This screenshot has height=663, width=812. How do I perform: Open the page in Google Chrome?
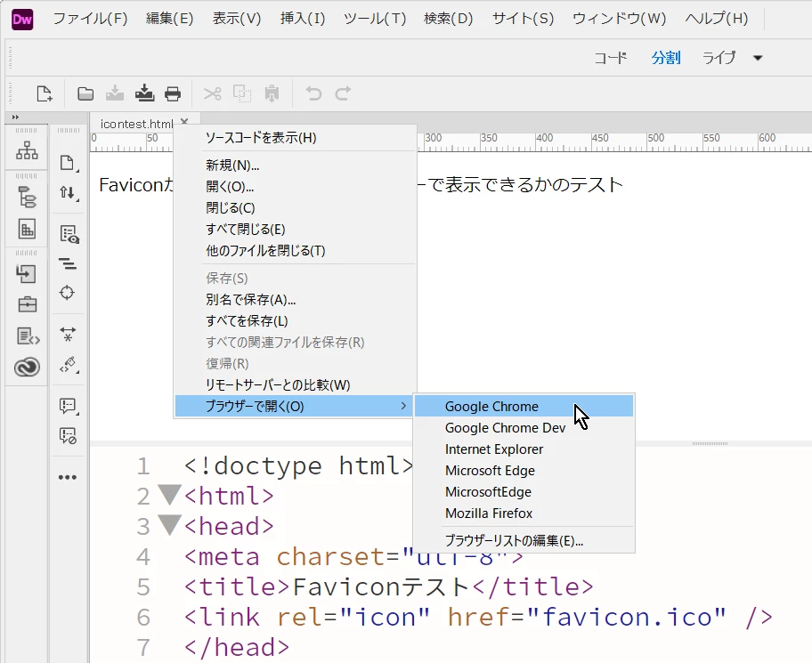coord(524,406)
